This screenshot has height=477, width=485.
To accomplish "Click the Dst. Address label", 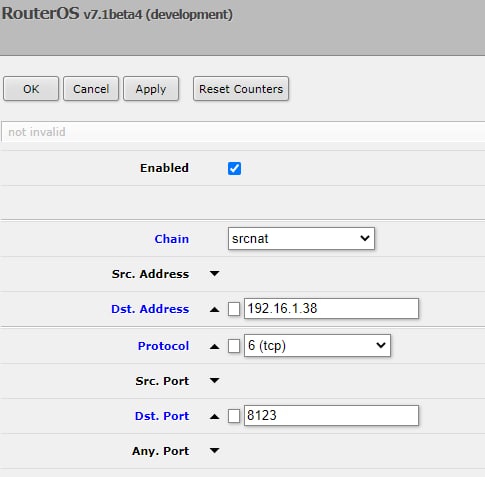I will point(150,309).
